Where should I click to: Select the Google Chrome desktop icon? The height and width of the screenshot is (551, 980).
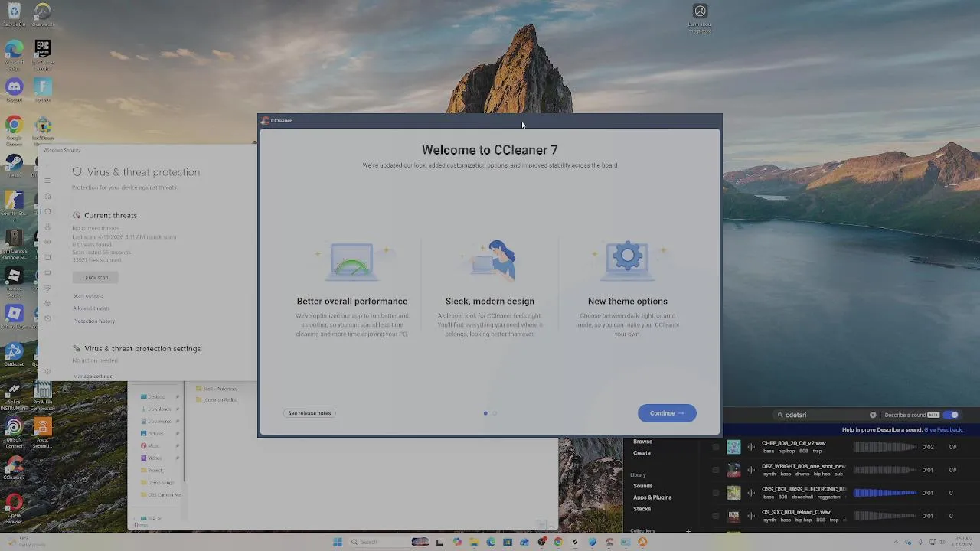(x=14, y=129)
